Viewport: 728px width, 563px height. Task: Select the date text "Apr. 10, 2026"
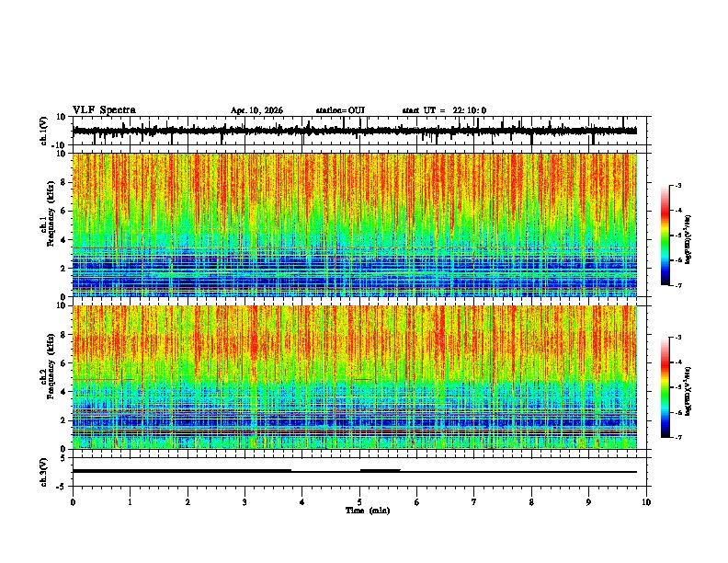[x=256, y=110]
